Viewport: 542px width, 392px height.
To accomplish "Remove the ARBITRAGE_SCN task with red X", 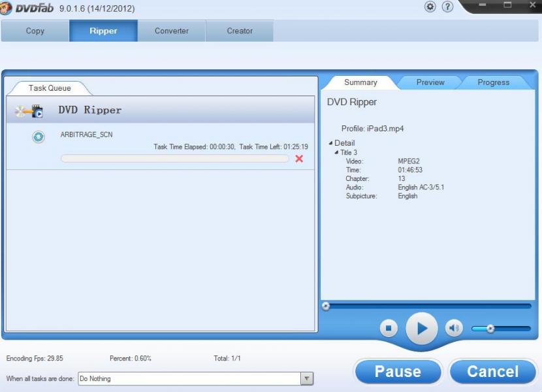I will 299,159.
